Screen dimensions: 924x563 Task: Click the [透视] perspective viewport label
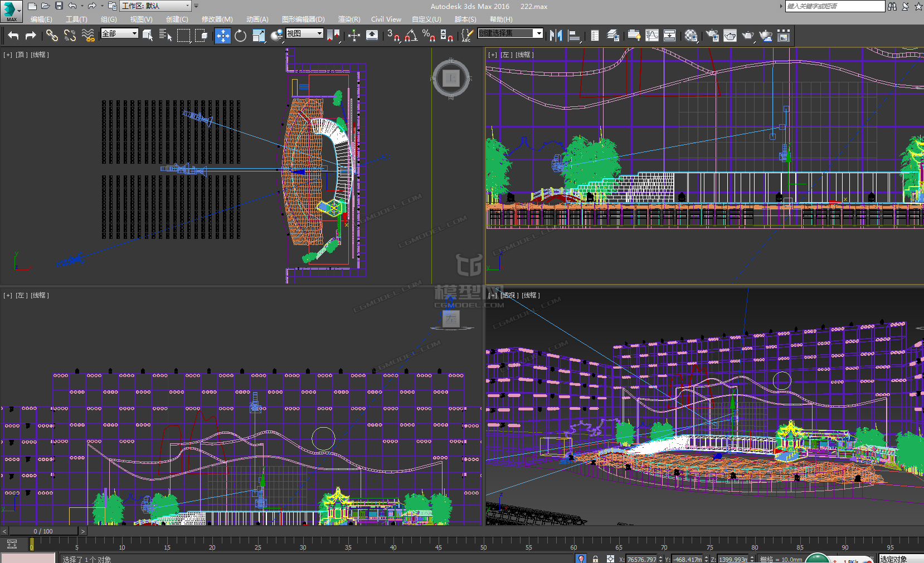click(x=510, y=295)
